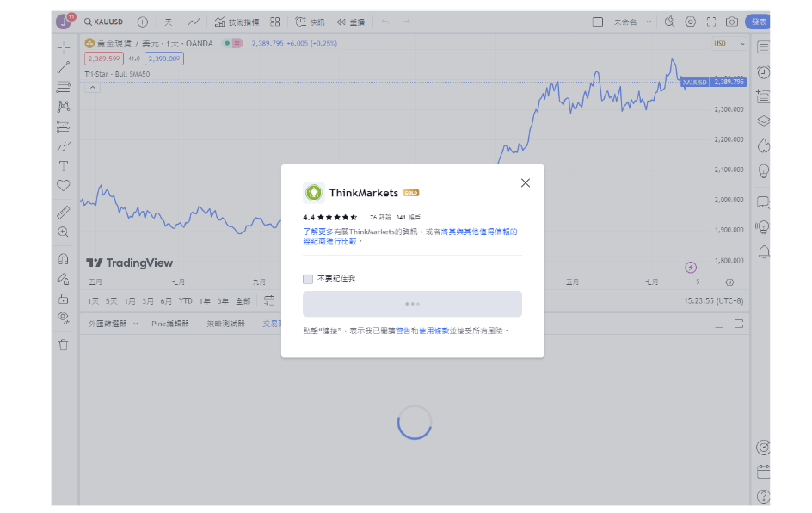Click the trash icon to remove drawings
The height and width of the screenshot is (513, 812).
point(64,344)
